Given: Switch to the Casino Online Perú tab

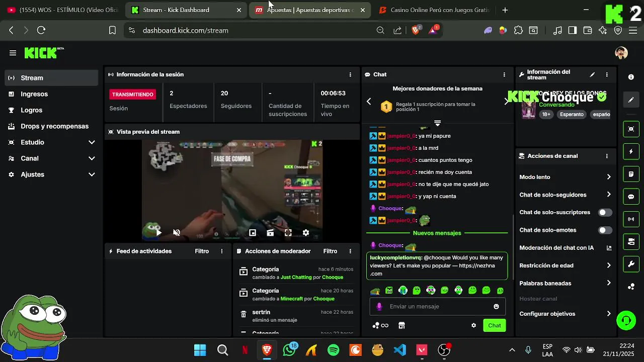Looking at the screenshot, I should [434, 10].
